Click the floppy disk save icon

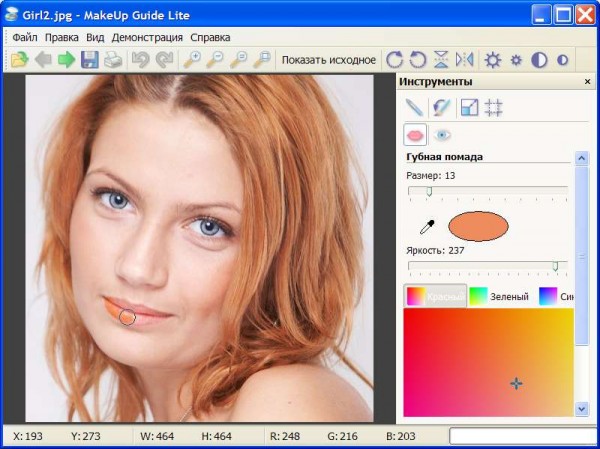click(x=90, y=60)
